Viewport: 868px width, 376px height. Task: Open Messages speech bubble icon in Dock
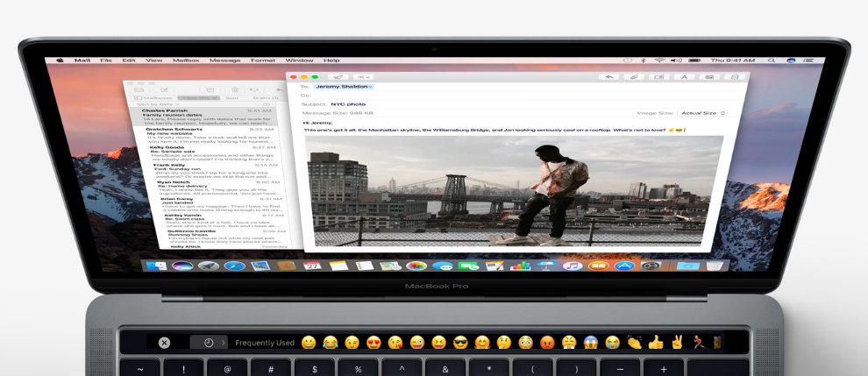pyautogui.click(x=442, y=266)
